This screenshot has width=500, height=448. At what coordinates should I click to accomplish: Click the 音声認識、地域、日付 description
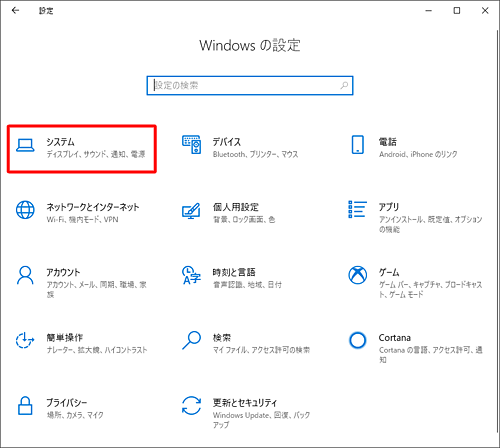(x=247, y=285)
